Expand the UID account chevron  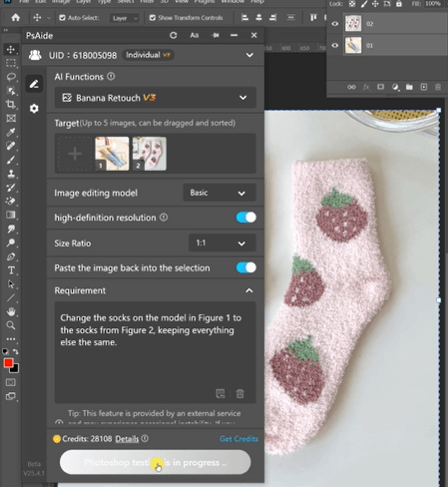click(249, 55)
